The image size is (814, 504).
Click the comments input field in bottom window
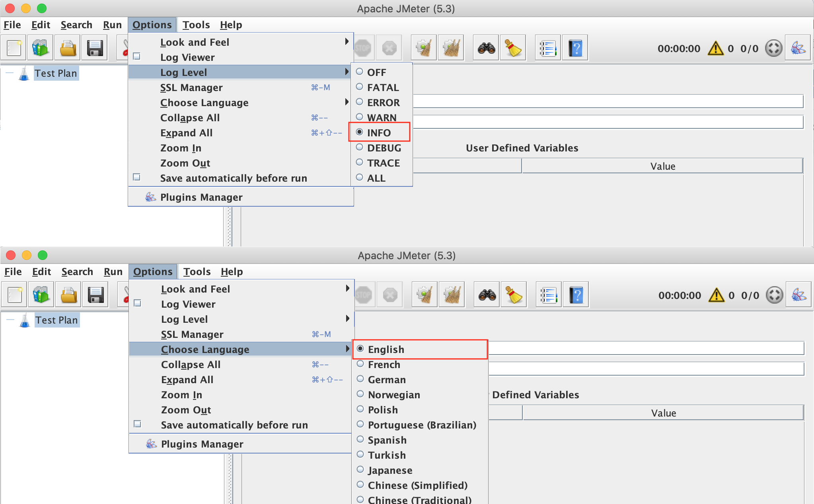pyautogui.click(x=647, y=369)
